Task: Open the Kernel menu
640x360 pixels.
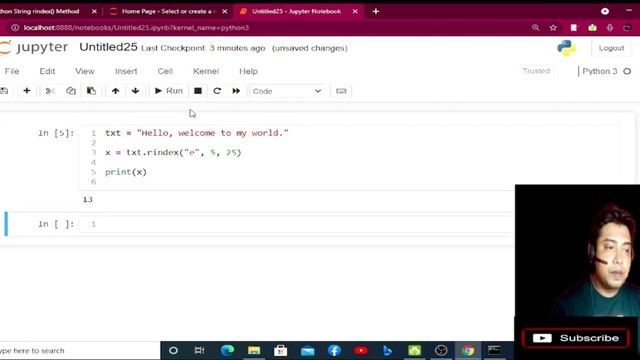Action: click(206, 71)
